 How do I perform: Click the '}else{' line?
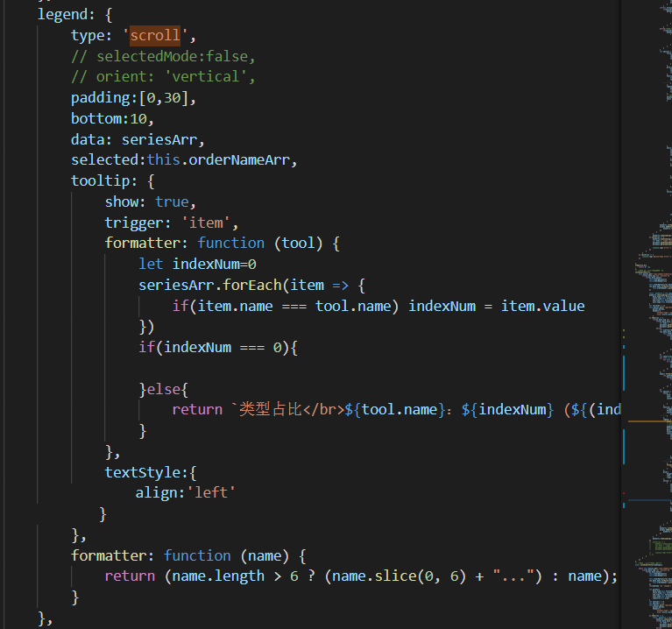click(x=164, y=390)
